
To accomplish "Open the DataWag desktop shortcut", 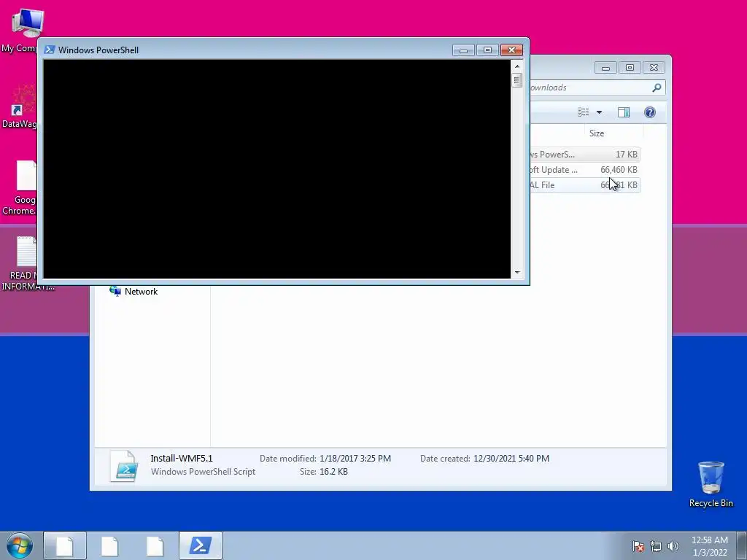I will (19, 106).
